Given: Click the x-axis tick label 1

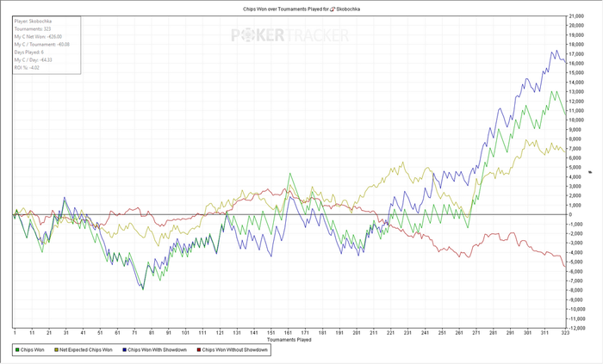Looking at the screenshot, I should tap(15, 333).
